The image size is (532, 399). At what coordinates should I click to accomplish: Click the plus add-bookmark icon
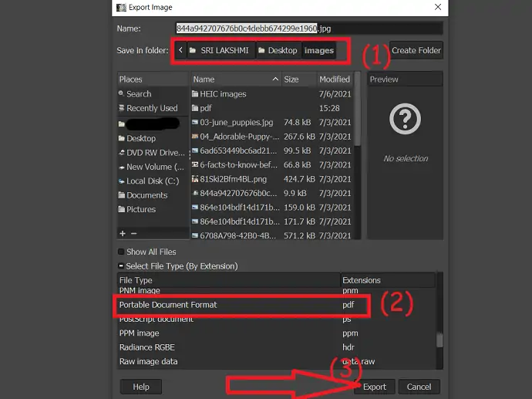123,233
